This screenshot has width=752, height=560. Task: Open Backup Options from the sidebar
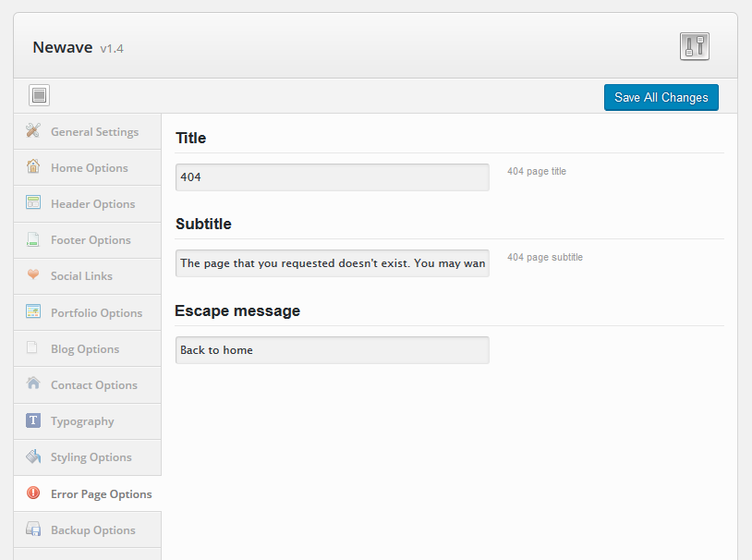87,530
